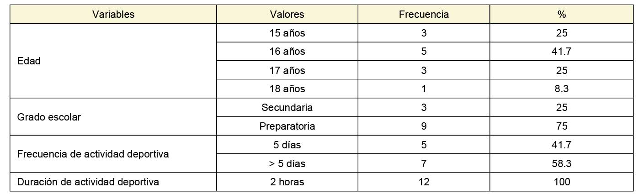Click the frequency 12 cell
Image resolution: width=644 pixels, height=194 pixels.
click(424, 182)
